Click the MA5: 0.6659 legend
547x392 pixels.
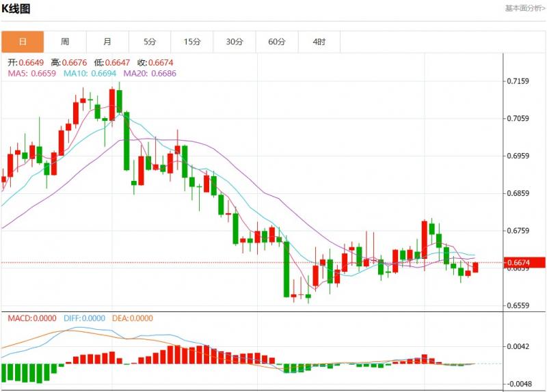[x=31, y=74]
